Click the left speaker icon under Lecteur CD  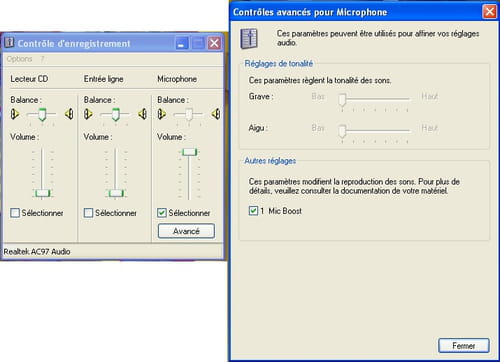[x=15, y=114]
